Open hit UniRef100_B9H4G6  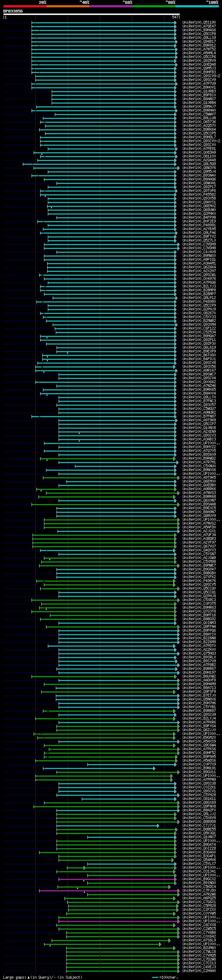(199, 30)
